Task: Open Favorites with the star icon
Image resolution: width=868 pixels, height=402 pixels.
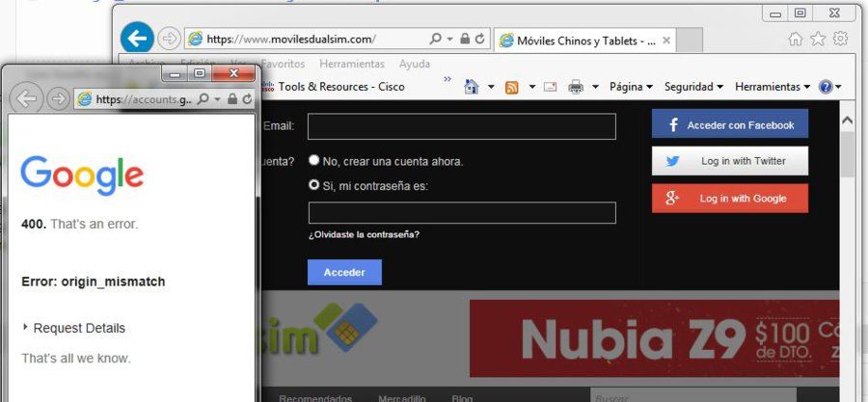Action: (x=818, y=39)
